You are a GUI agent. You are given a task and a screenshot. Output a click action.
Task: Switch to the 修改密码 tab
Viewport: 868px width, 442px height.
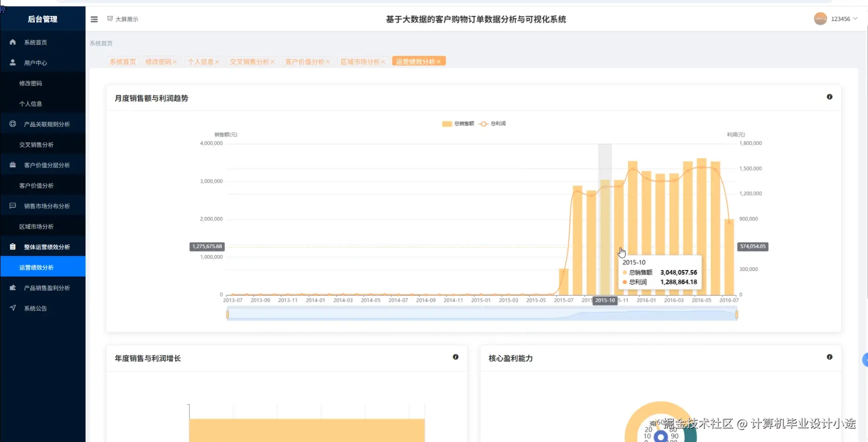coord(158,62)
